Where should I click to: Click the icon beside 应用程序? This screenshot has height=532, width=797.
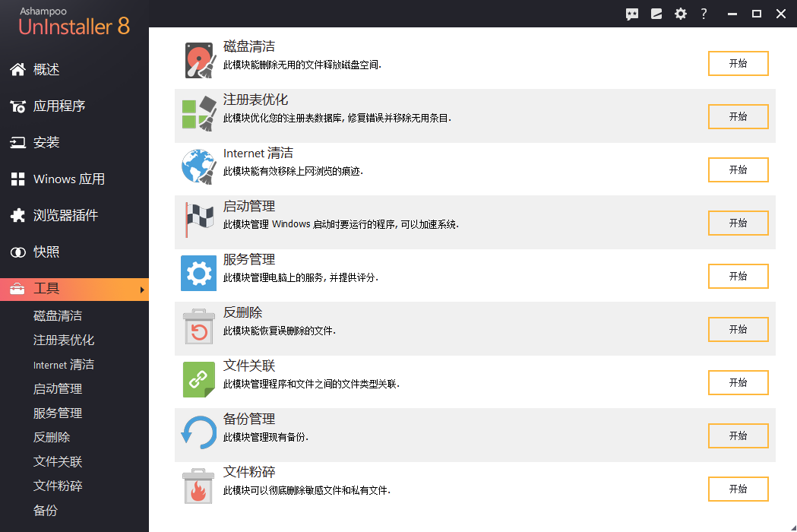pyautogui.click(x=17, y=106)
